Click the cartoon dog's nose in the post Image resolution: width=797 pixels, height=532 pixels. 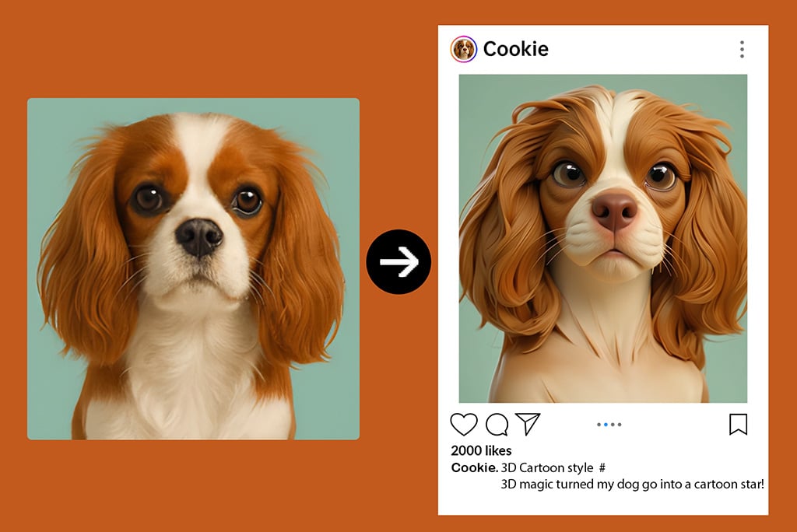click(614, 209)
